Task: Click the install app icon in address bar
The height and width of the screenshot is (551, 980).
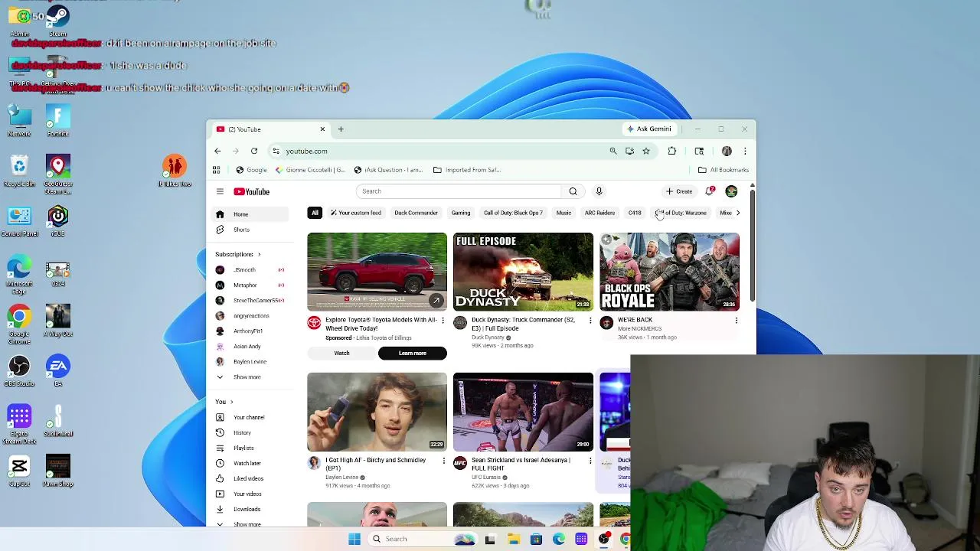Action: coord(629,152)
